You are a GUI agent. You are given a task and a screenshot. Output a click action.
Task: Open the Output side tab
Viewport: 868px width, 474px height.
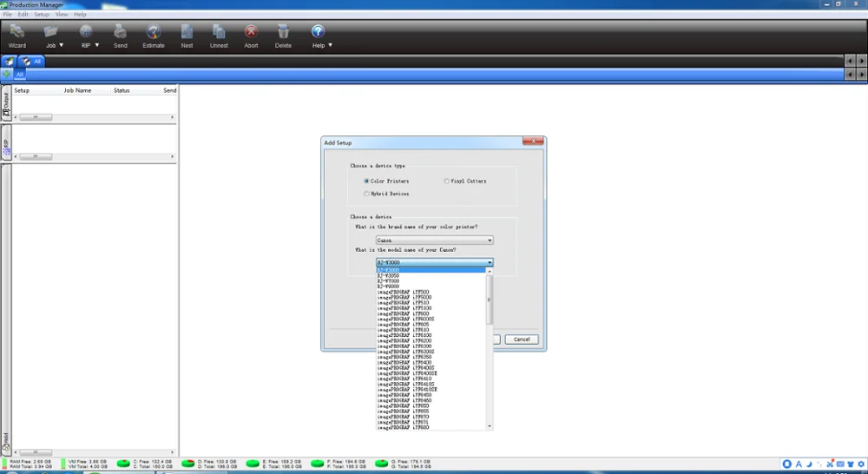6,104
